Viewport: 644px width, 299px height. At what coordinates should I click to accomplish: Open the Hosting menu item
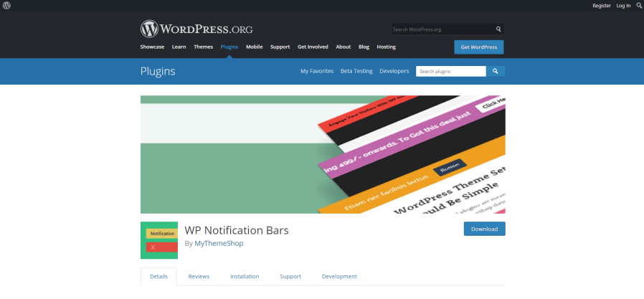pos(386,47)
